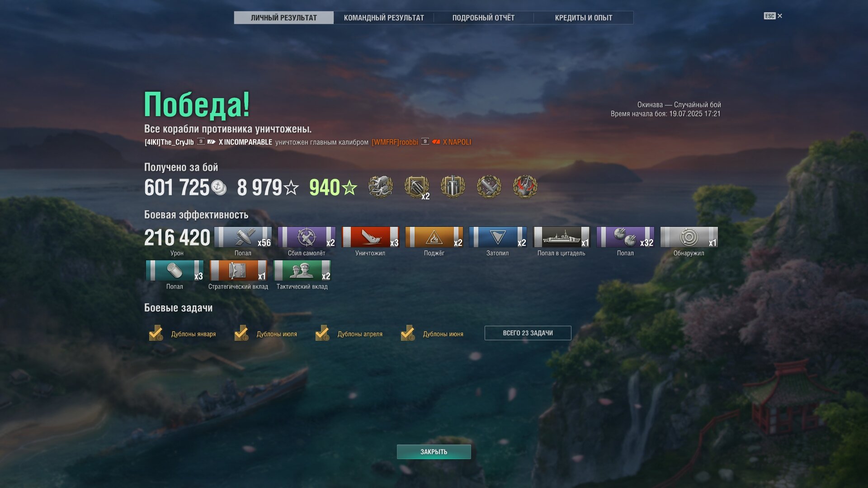Click the 'Дублоны апреля' completed task
Image resolution: width=868 pixels, height=488 pixels.
pos(349,333)
